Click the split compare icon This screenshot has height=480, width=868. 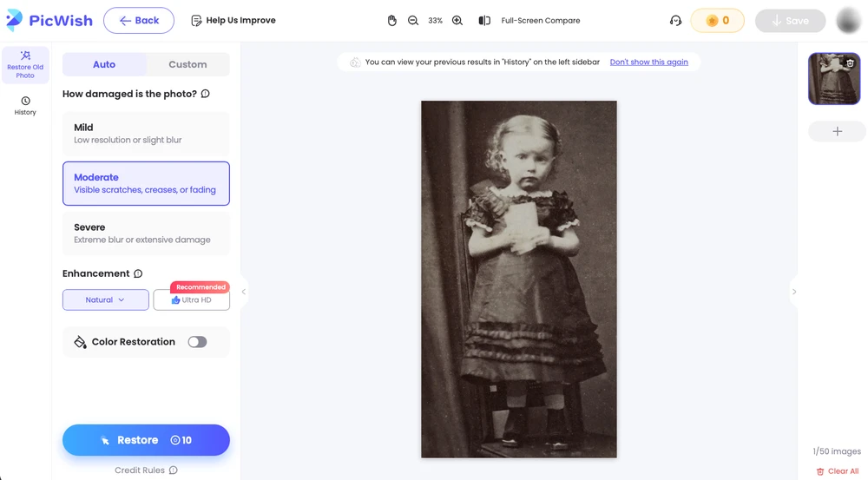[484, 21]
